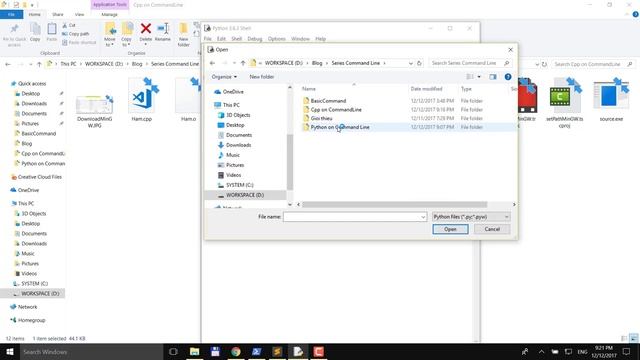Open the Camtasia icon on the taskbar
This screenshot has width=640, height=360.
tap(319, 352)
